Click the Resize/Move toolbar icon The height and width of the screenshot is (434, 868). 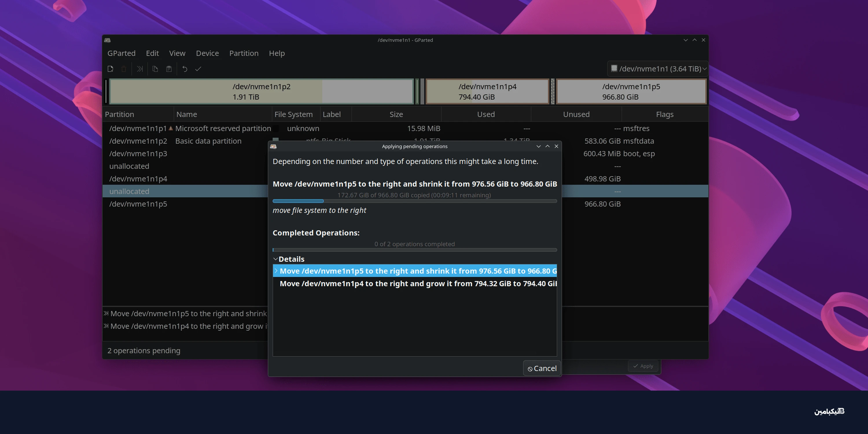click(139, 69)
